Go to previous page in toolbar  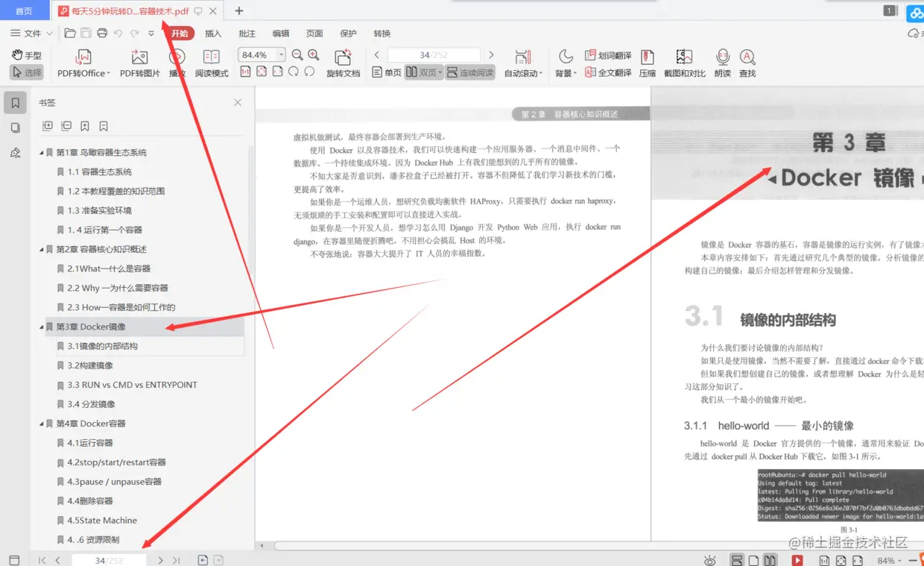pos(377,54)
